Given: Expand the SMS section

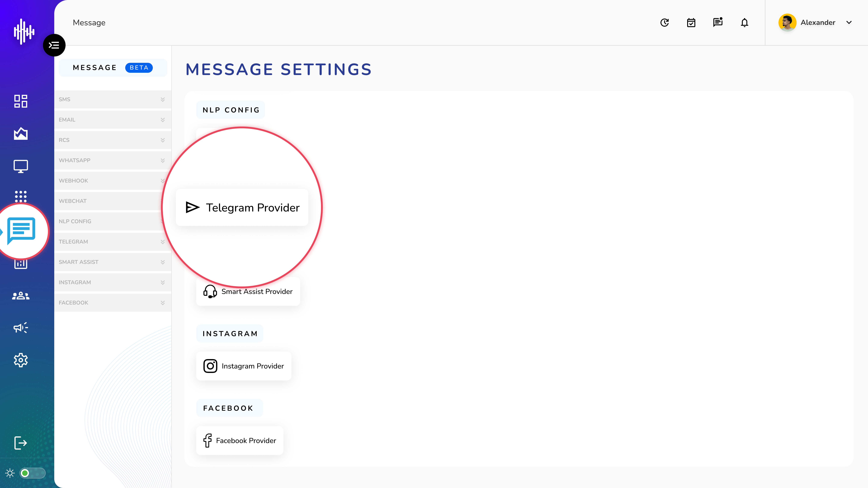Looking at the screenshot, I should pyautogui.click(x=113, y=99).
